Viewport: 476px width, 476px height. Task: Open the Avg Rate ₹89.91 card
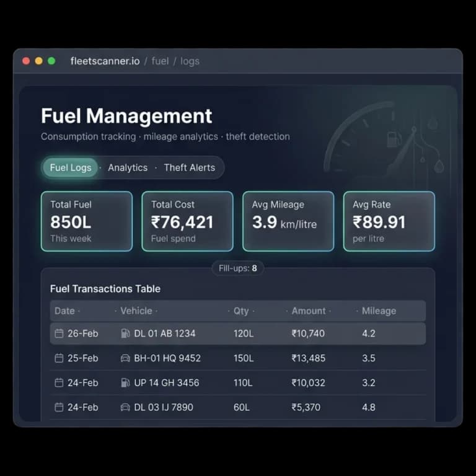tap(389, 221)
